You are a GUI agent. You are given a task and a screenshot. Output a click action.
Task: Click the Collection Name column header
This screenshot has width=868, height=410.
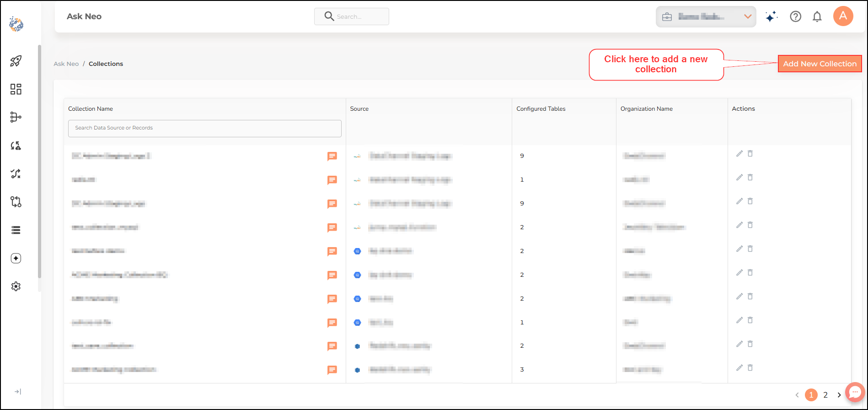[91, 108]
